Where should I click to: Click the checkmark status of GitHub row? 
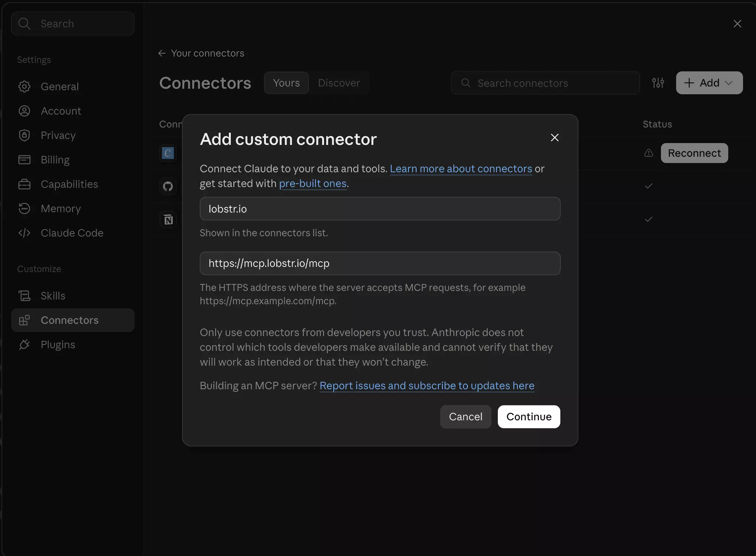point(649,186)
